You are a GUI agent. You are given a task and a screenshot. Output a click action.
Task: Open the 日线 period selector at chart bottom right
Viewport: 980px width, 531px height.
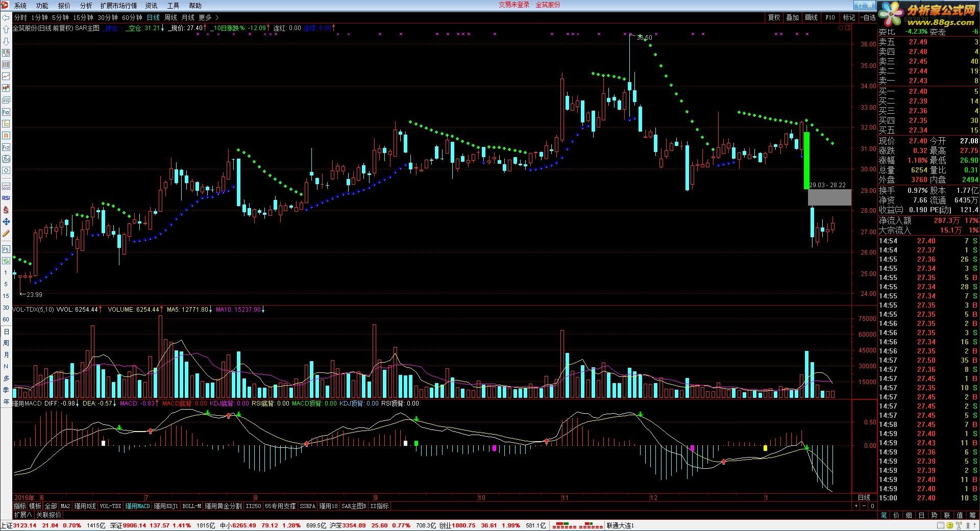[x=864, y=497]
